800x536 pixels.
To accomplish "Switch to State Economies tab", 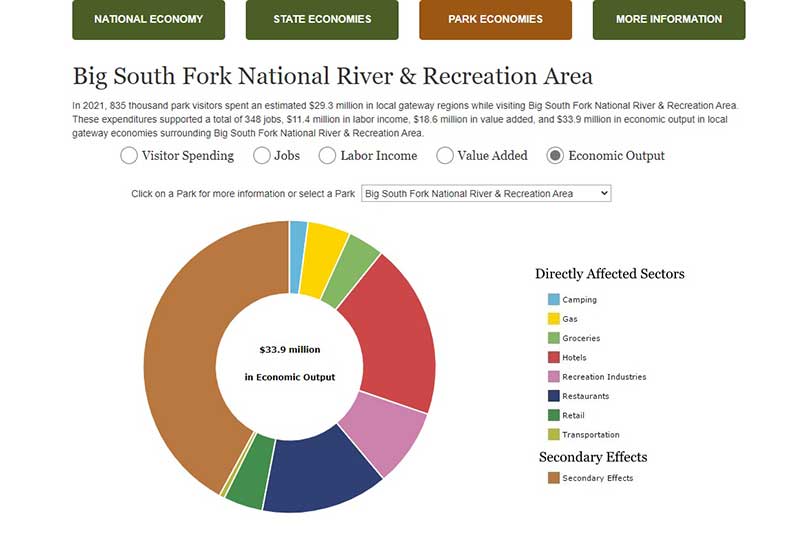I will click(x=322, y=19).
